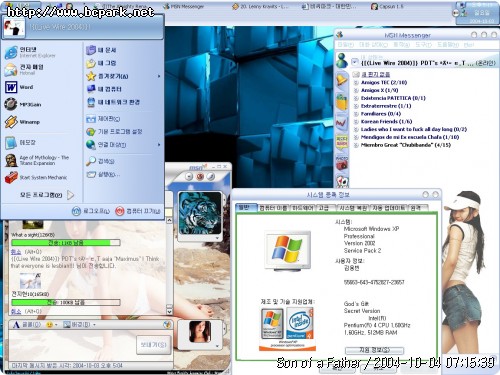500x375 pixels.
Task: Launch MP3Gain from the Start menu
Action: pos(23,104)
